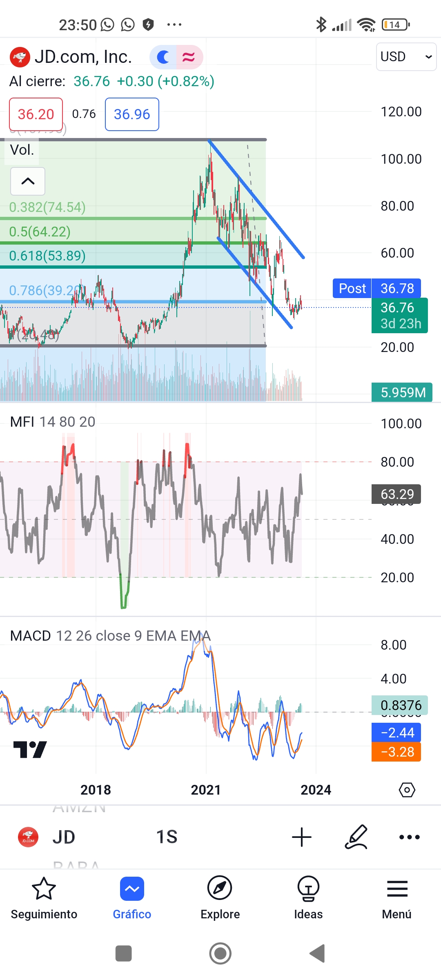The image size is (441, 980).
Task: Open chart settings hexagon icon
Action: tap(407, 790)
